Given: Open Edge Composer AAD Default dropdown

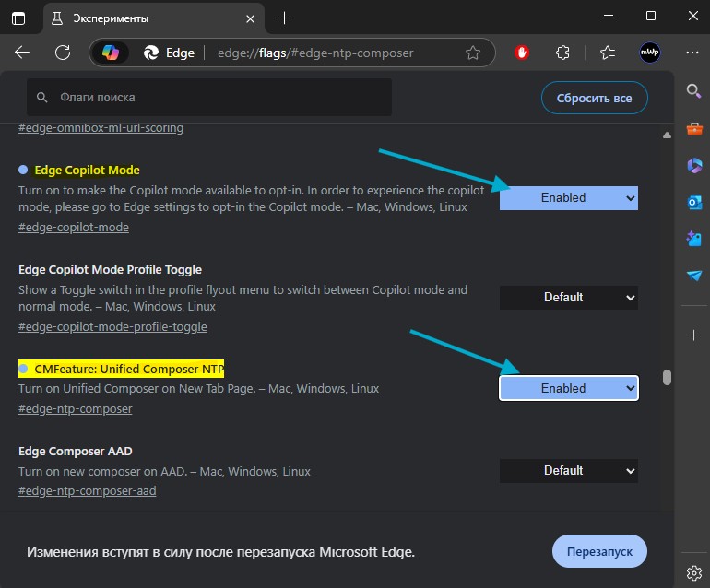Looking at the screenshot, I should click(569, 471).
